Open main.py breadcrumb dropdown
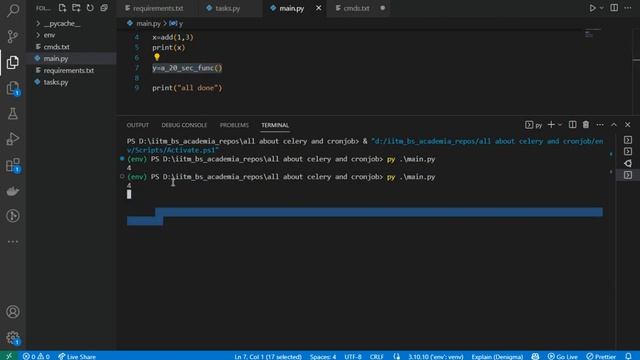Screen dimensions: 640x360 pyautogui.click(x=144, y=23)
